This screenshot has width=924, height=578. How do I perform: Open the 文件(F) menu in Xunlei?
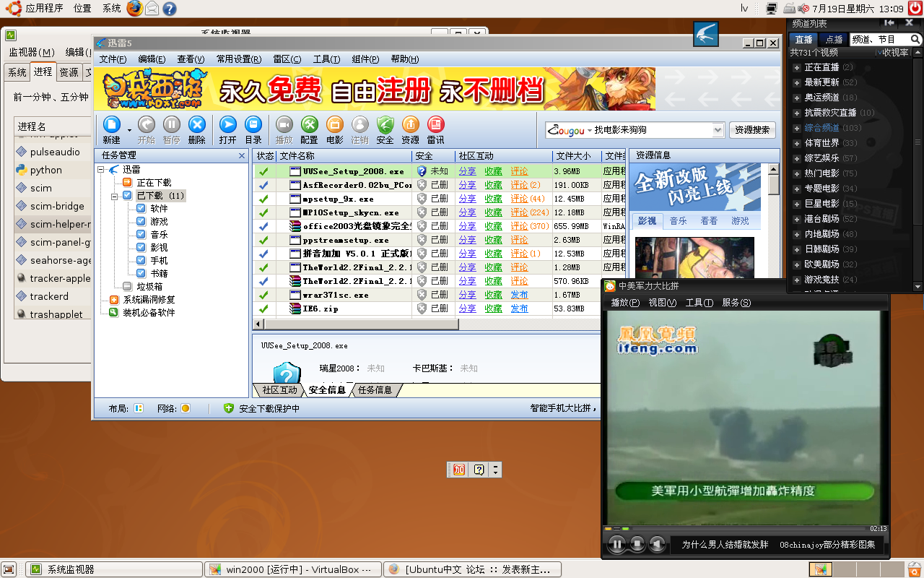click(x=113, y=59)
